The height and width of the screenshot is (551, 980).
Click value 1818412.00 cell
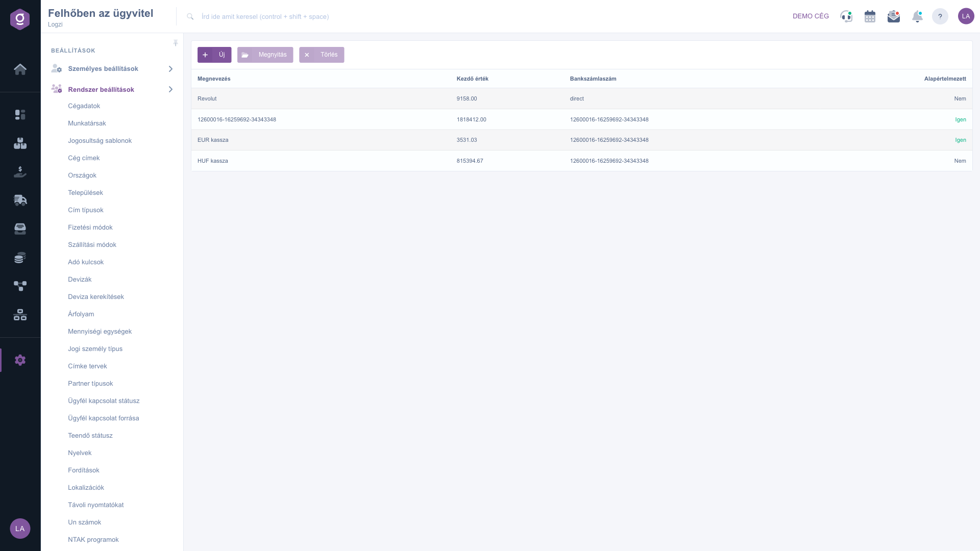472,119
